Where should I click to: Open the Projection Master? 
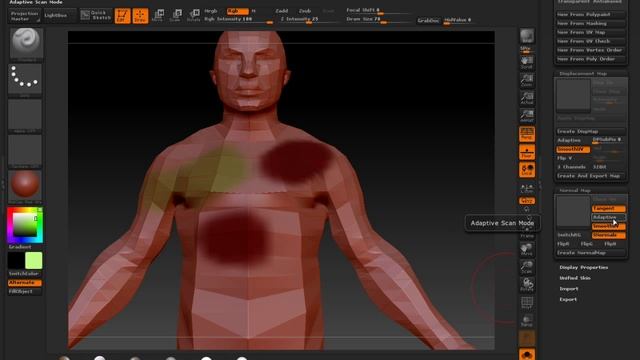24,16
